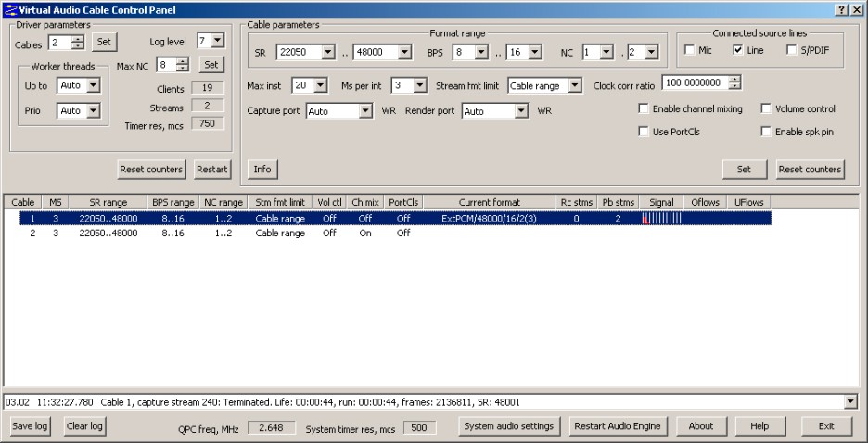Click the Clients count value 19

pyautogui.click(x=208, y=88)
